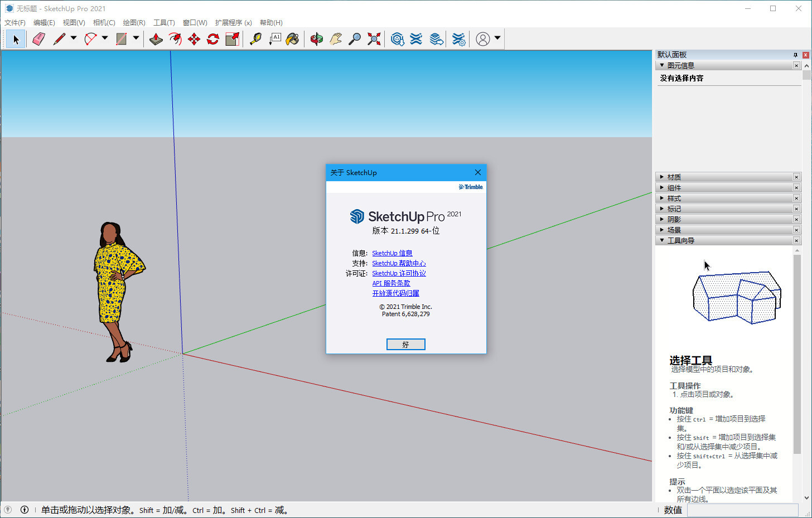Open the SketchUp 许可协议 link

coord(399,273)
